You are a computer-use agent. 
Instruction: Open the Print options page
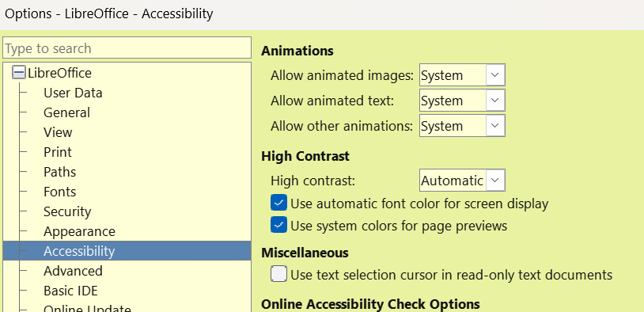click(x=58, y=152)
